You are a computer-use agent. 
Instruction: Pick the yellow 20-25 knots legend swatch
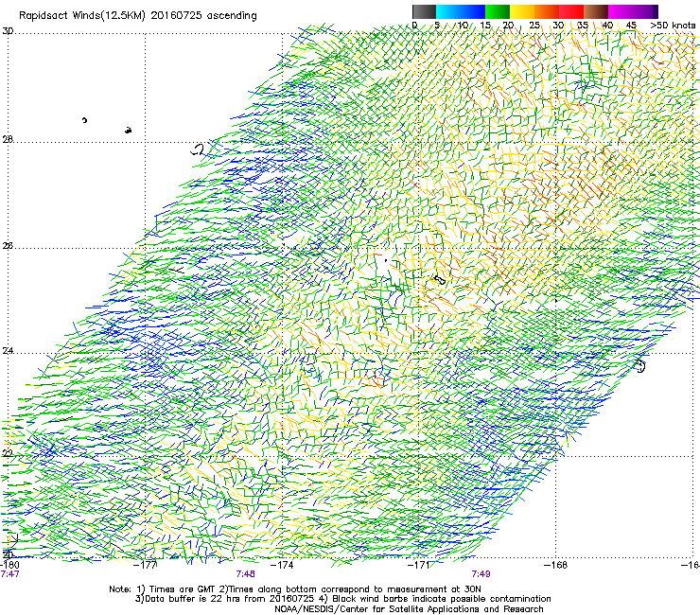click(522, 11)
